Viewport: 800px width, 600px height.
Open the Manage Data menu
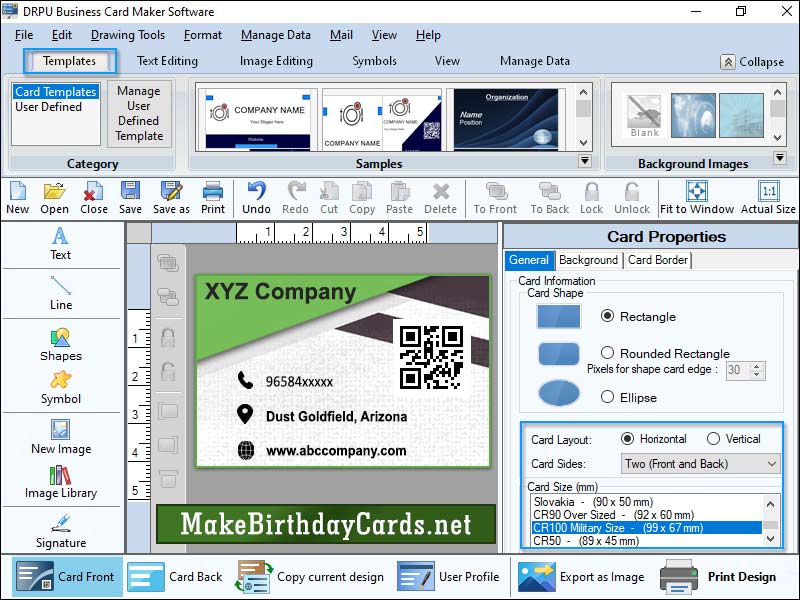point(275,34)
